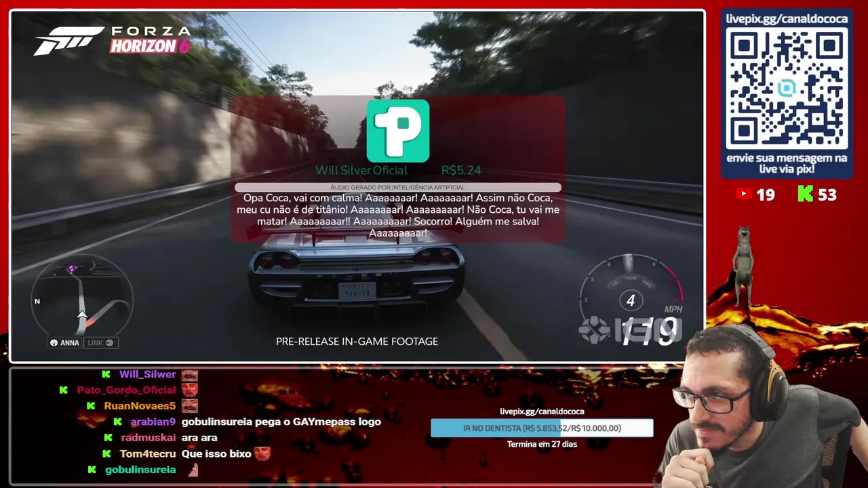868x488 pixels.
Task: Click the Kick badge beside Tom4tecru
Action: click(106, 453)
